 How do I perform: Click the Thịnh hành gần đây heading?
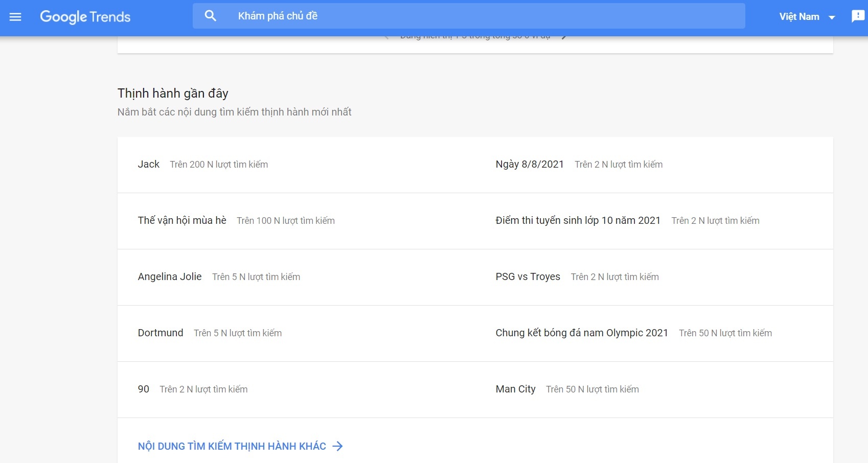pos(173,93)
